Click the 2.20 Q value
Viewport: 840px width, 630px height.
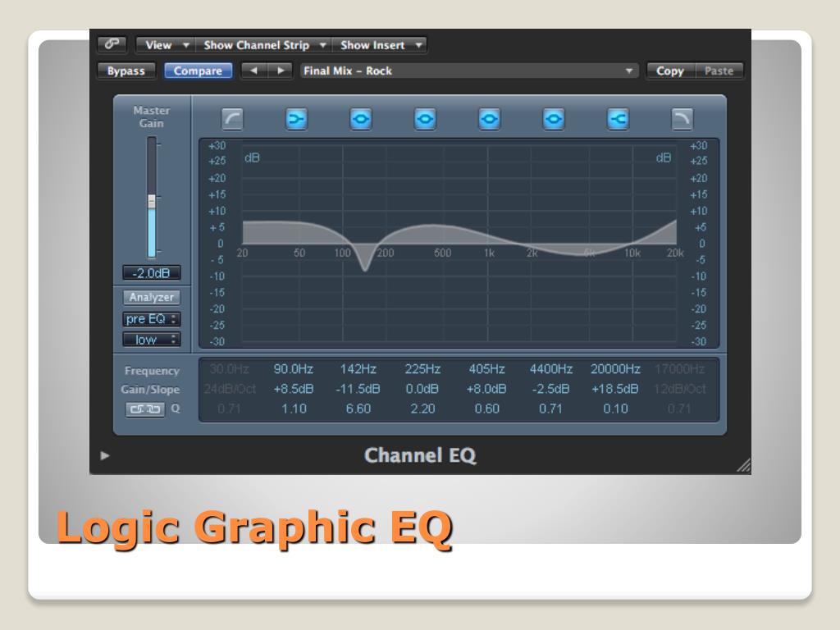(422, 409)
